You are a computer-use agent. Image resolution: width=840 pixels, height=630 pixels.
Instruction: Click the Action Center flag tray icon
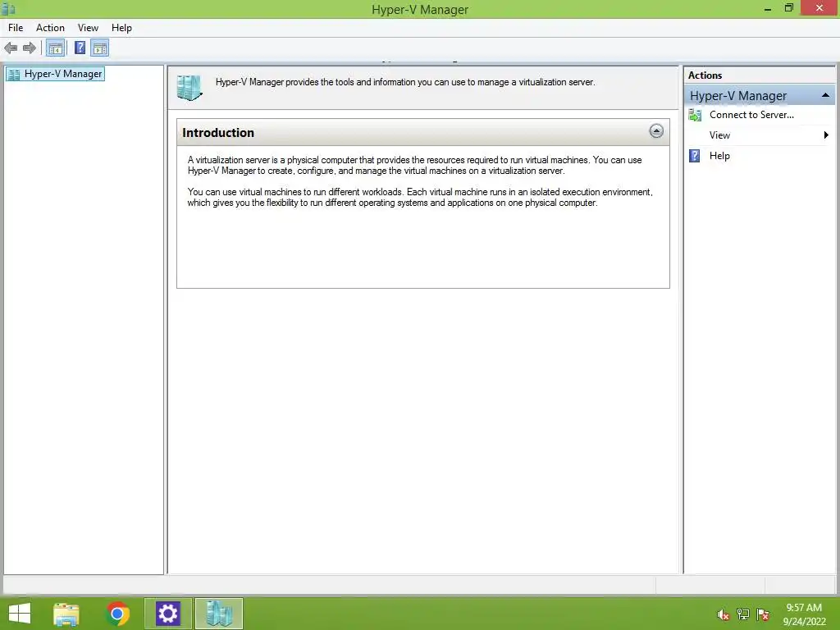click(763, 614)
